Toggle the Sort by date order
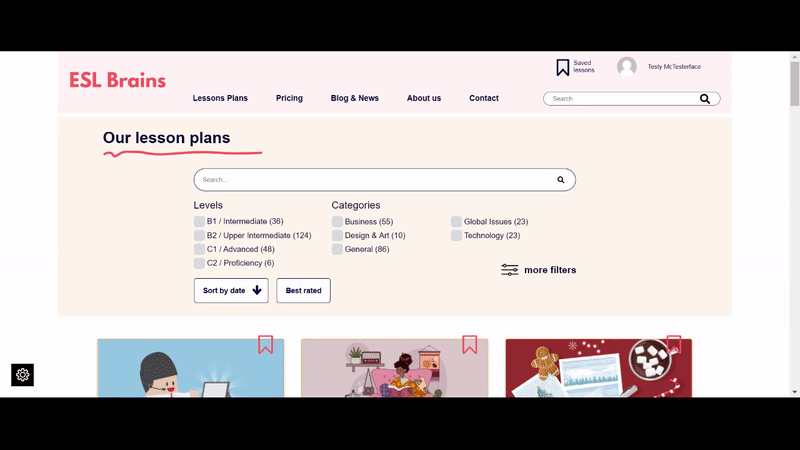Viewport: 800px width, 450px height. tap(231, 291)
